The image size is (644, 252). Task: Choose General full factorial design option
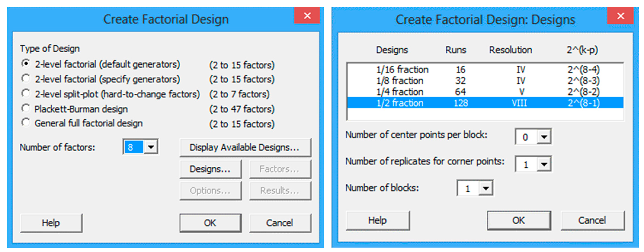(26, 123)
